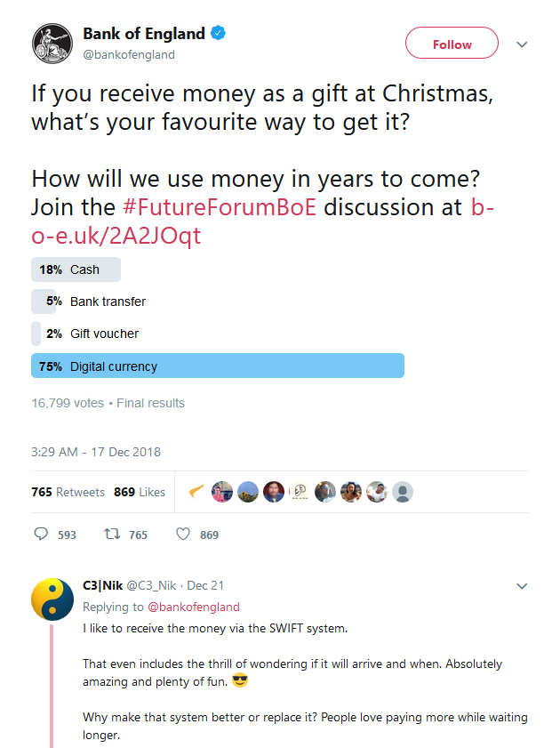560x748 pixels.
Task: Click the blue verified badge
Action: click(x=219, y=34)
